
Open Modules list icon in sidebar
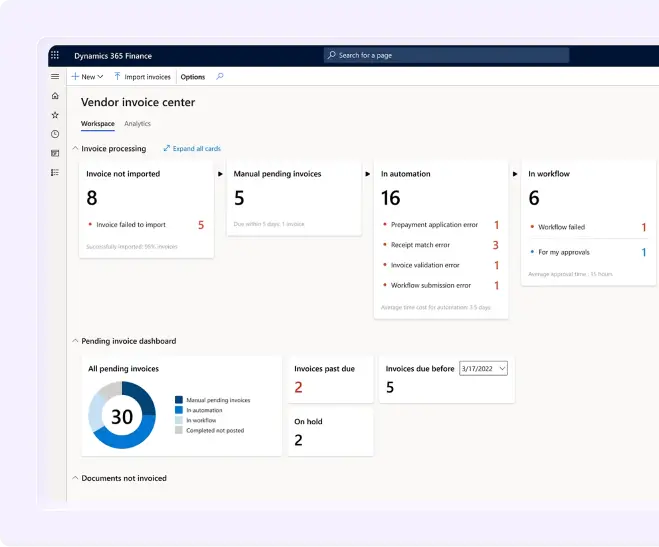[55, 172]
